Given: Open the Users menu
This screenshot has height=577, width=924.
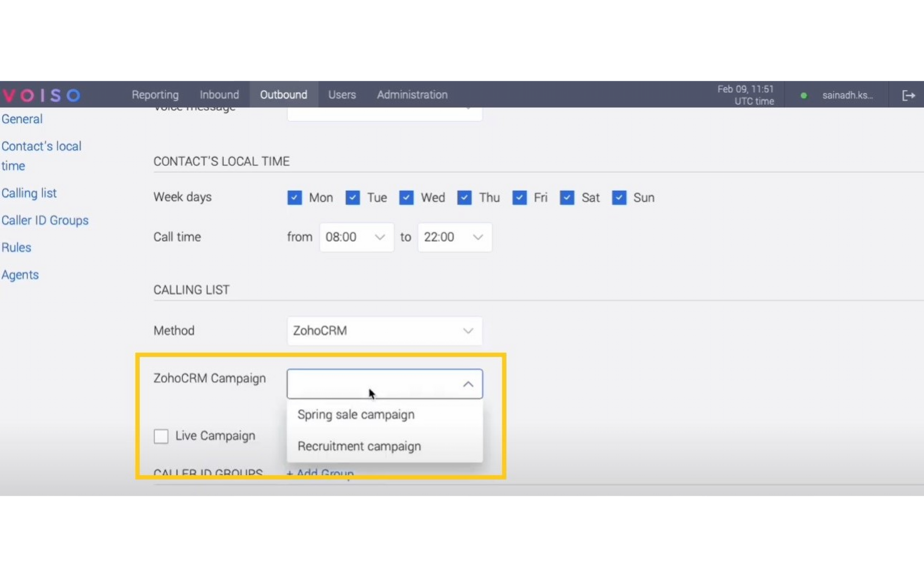Looking at the screenshot, I should click(342, 94).
